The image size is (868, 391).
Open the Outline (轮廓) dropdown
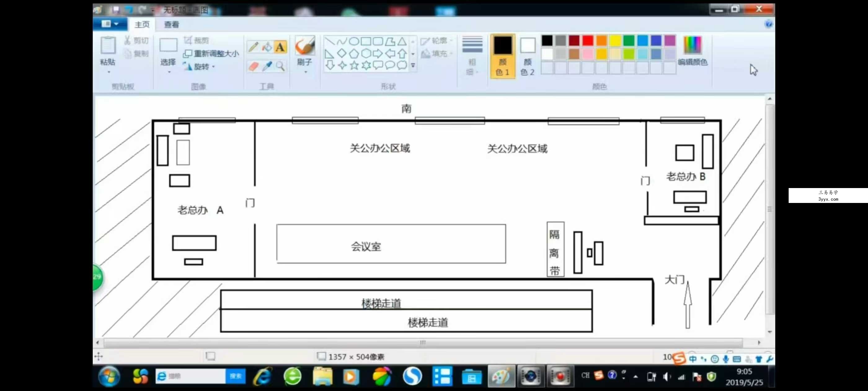point(436,41)
